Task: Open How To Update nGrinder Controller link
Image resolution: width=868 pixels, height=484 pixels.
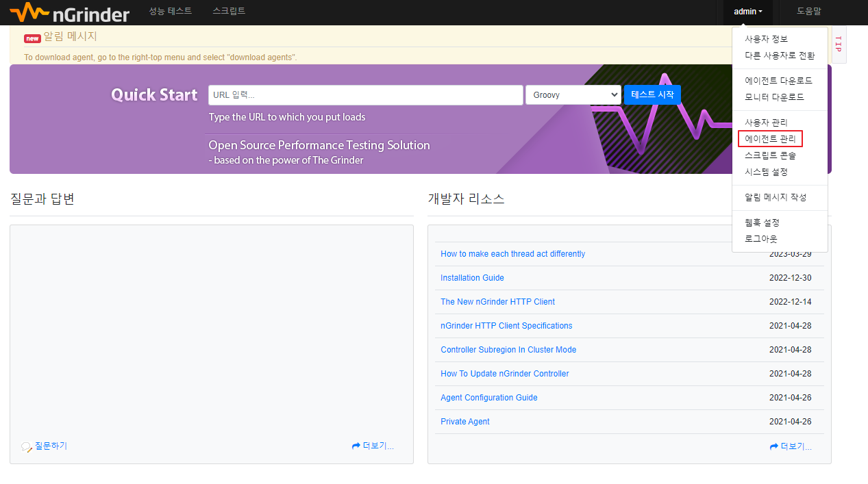Action: tap(504, 374)
